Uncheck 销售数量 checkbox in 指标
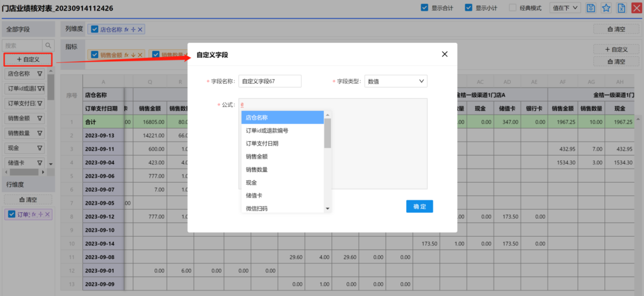This screenshot has width=644, height=296. coord(156,55)
